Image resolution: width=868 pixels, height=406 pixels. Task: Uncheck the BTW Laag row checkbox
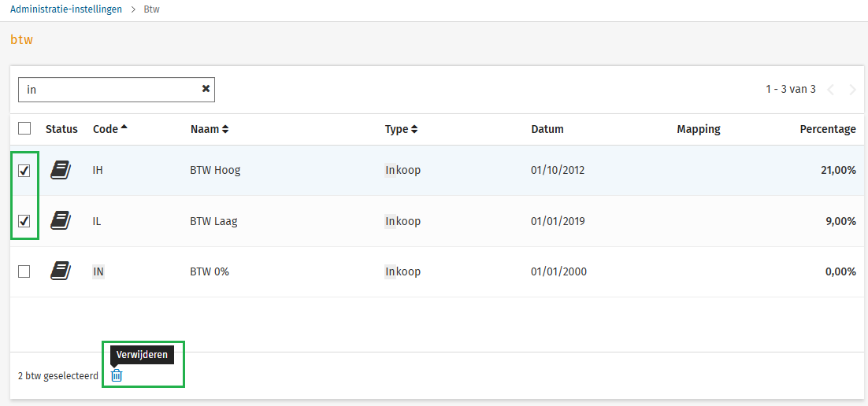[24, 221]
